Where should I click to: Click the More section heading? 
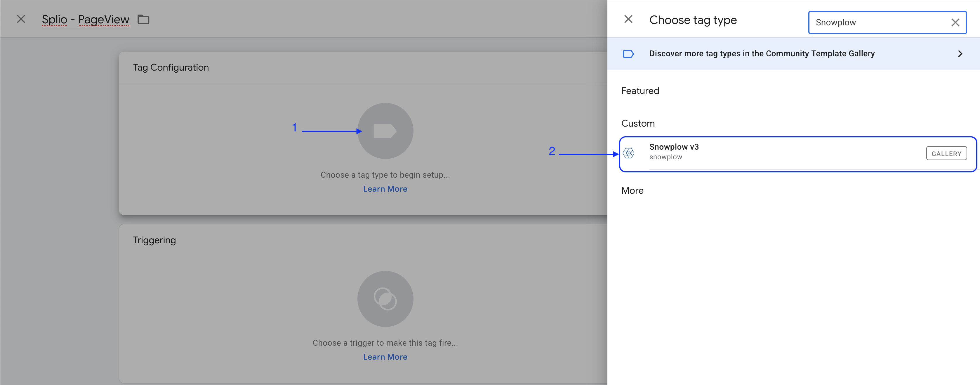coord(632,191)
